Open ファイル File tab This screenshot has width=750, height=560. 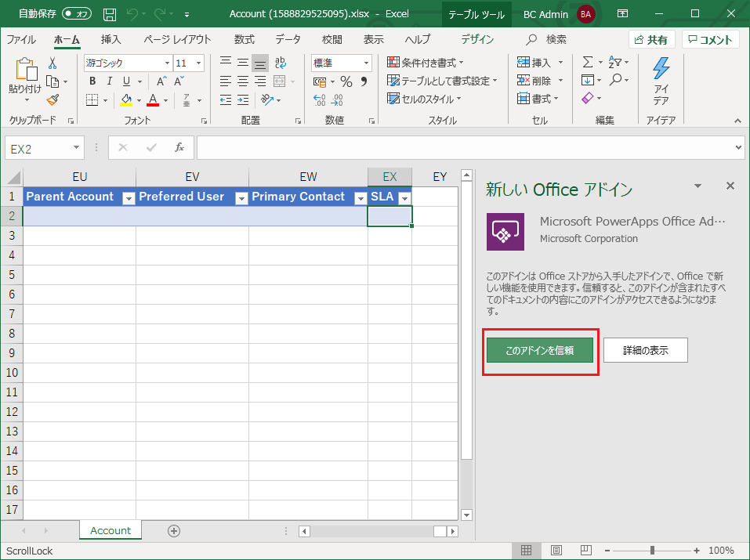click(21, 40)
